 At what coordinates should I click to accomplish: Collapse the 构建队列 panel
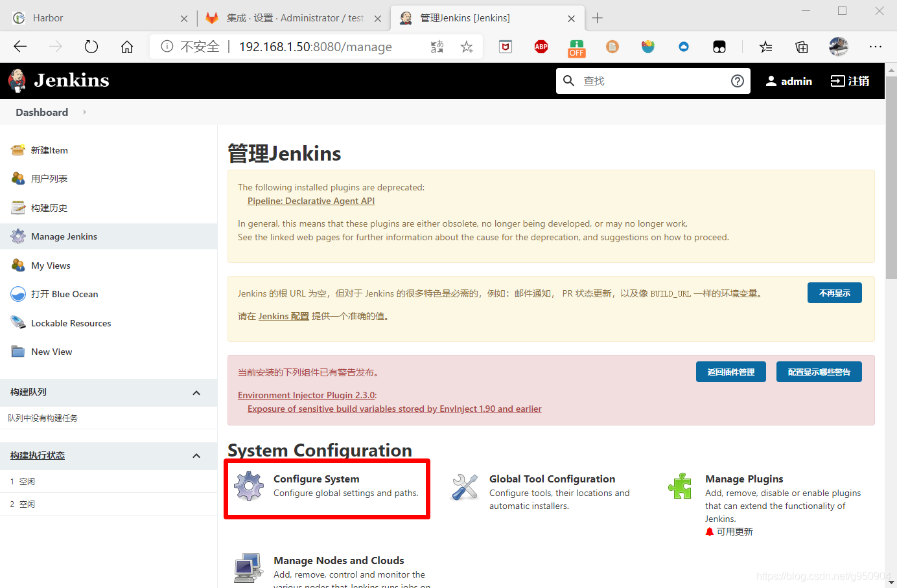point(196,393)
